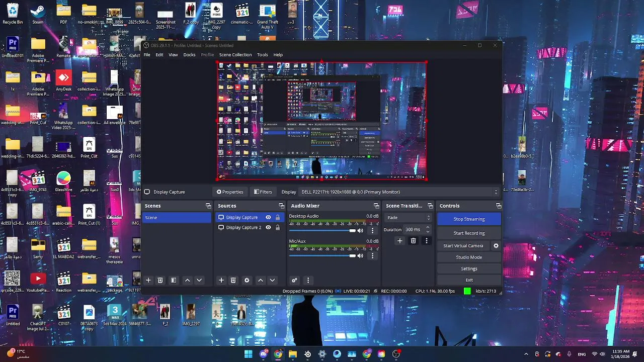This screenshot has height=362, width=644.
Task: Mute Mic/Aux speaker icon
Action: [x=360, y=256]
